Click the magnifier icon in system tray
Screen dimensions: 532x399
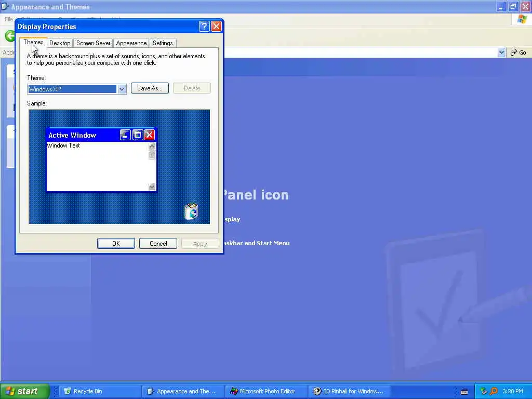coord(494,391)
